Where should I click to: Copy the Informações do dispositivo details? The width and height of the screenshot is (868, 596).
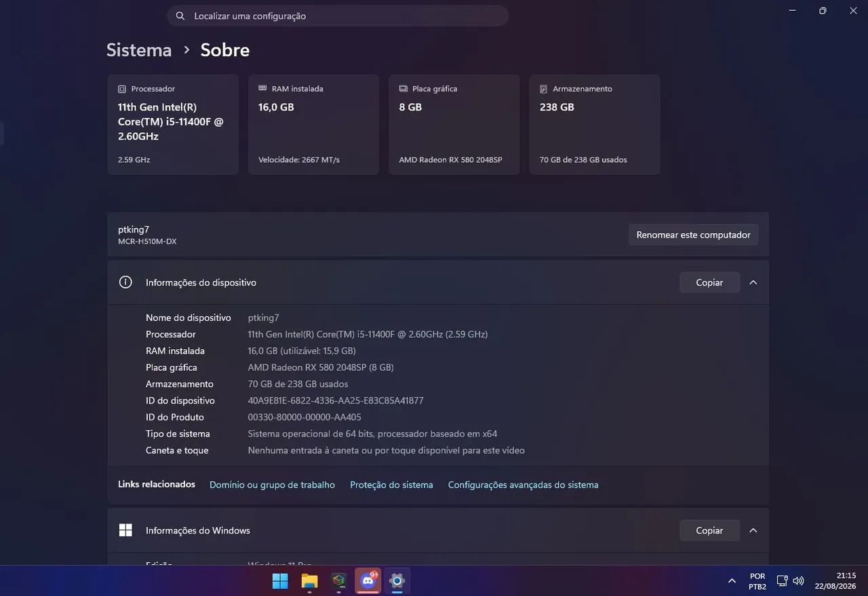709,282
